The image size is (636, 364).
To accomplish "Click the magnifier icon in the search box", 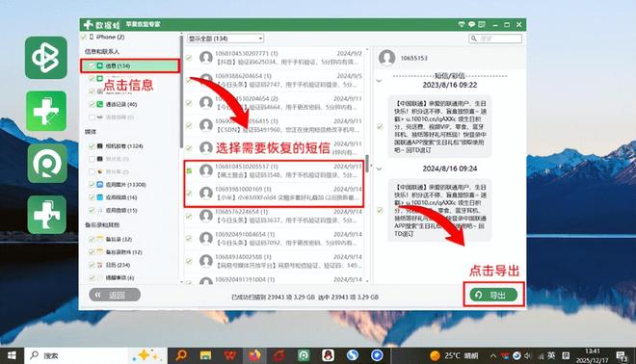I will point(474,39).
